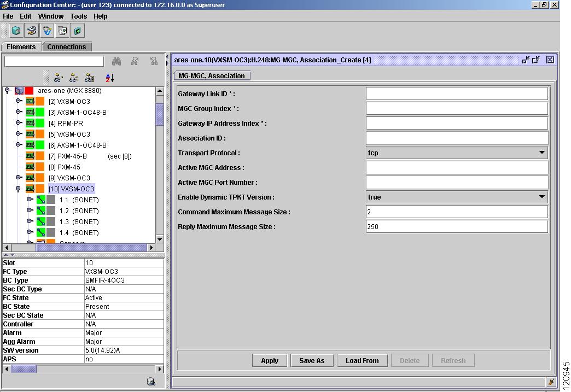Select the Elements tab
The height and width of the screenshot is (392, 571).
21,47
